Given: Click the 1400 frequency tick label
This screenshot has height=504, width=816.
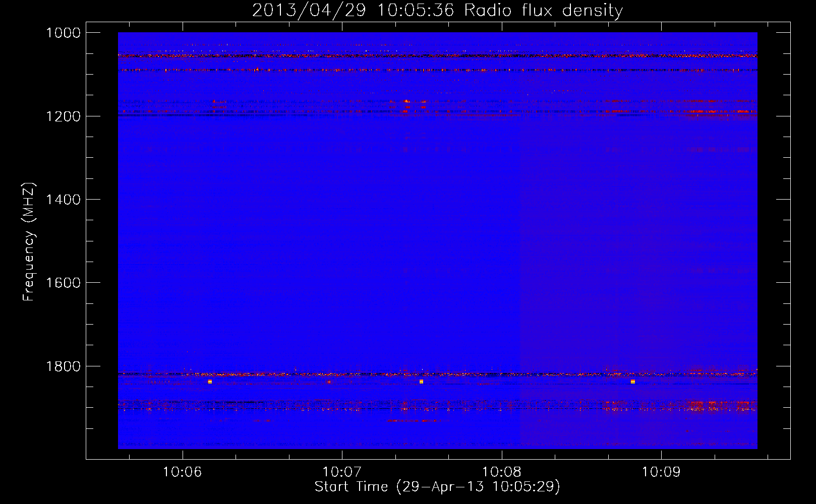Looking at the screenshot, I should (x=63, y=200).
